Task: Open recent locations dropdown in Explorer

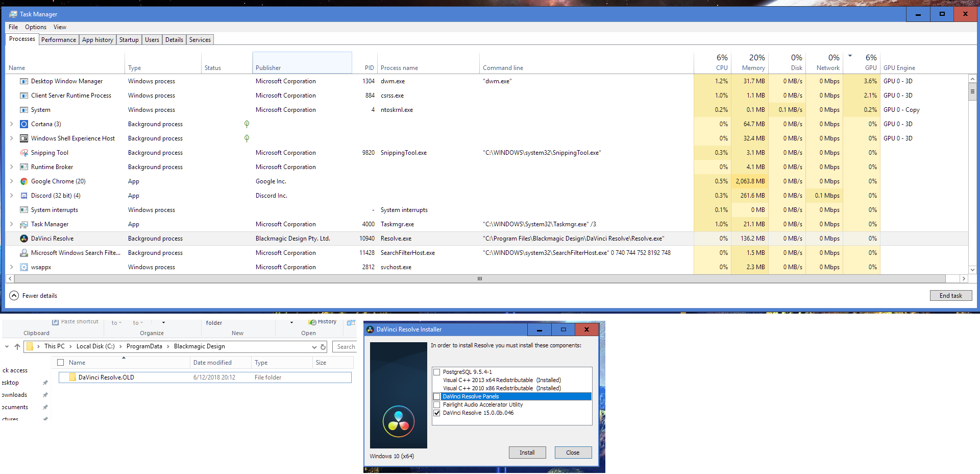Action: coord(7,347)
